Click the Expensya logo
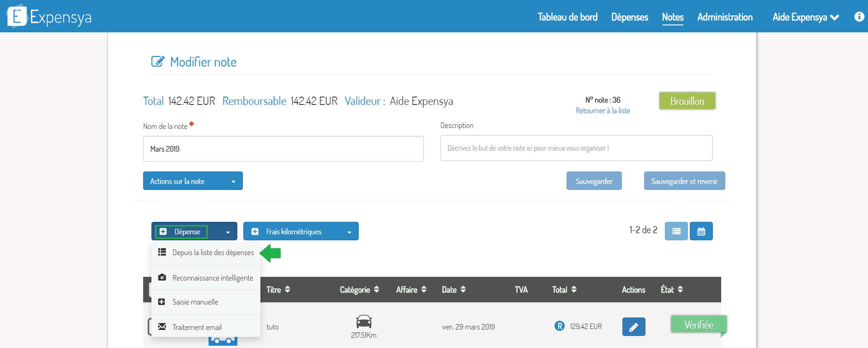Viewport: 868px width, 348px height. [x=49, y=17]
